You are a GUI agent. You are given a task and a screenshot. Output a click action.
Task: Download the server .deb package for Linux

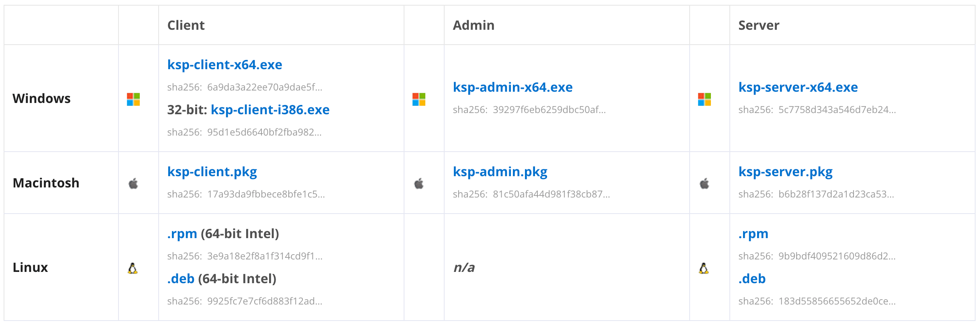(751, 279)
